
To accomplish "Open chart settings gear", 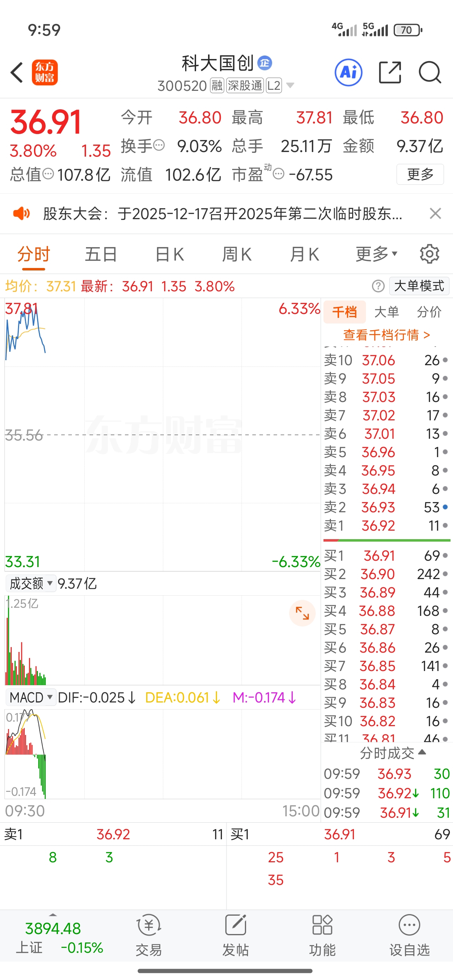I will [429, 254].
